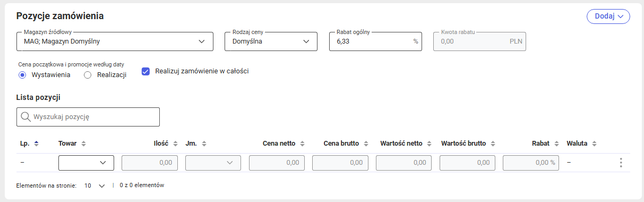This screenshot has width=644, height=202.
Task: Select the Wystawienia radio button
Action: point(22,75)
